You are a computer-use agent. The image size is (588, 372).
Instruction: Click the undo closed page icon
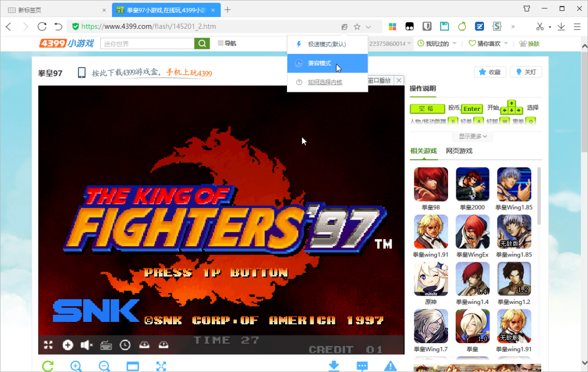(x=58, y=27)
